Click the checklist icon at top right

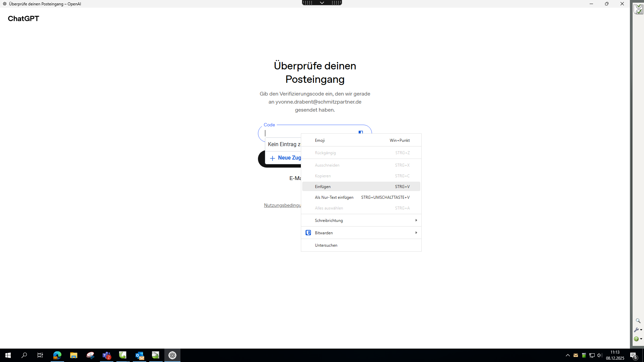638,9
